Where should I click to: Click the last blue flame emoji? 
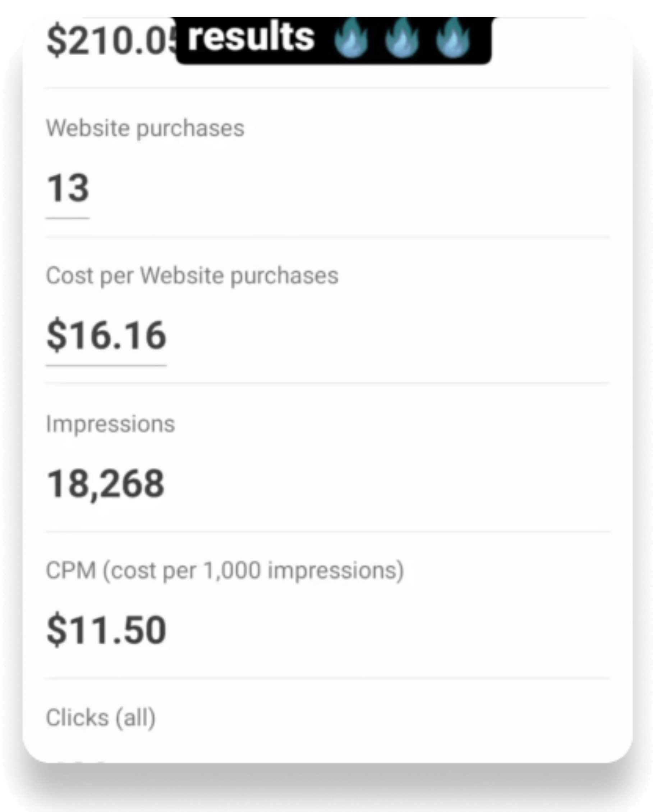coord(452,37)
